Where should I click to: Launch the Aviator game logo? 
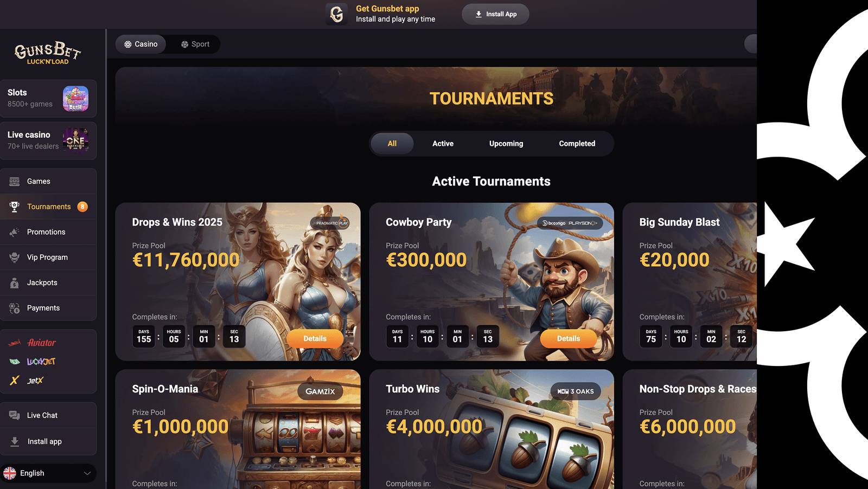coord(32,343)
